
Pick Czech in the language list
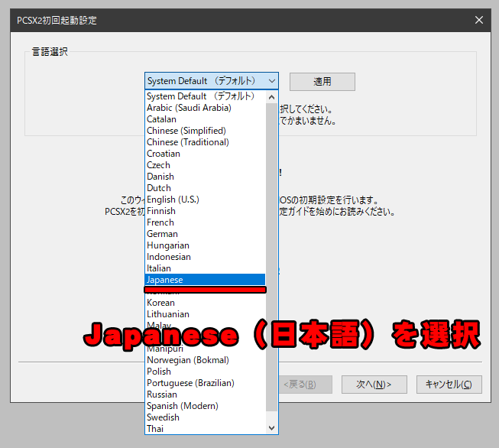[x=206, y=165]
